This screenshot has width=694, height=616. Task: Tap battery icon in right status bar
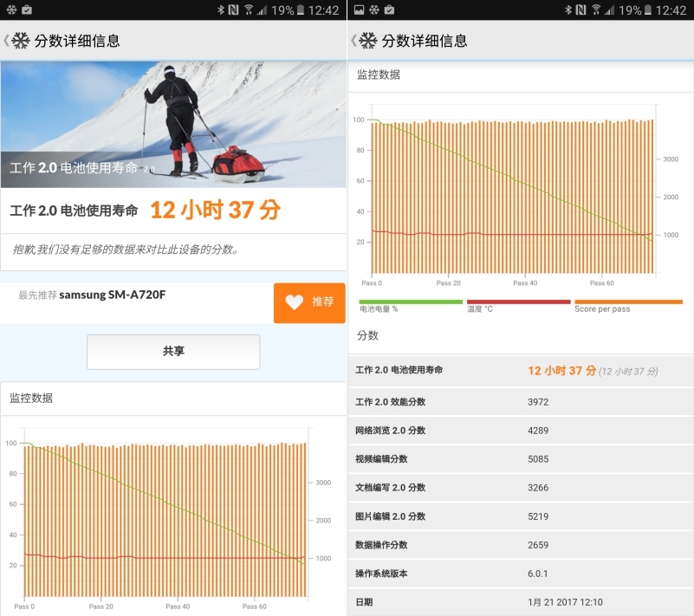click(647, 10)
